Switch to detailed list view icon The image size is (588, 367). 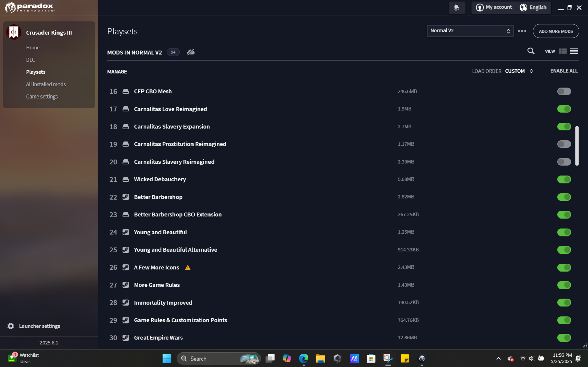(562, 51)
